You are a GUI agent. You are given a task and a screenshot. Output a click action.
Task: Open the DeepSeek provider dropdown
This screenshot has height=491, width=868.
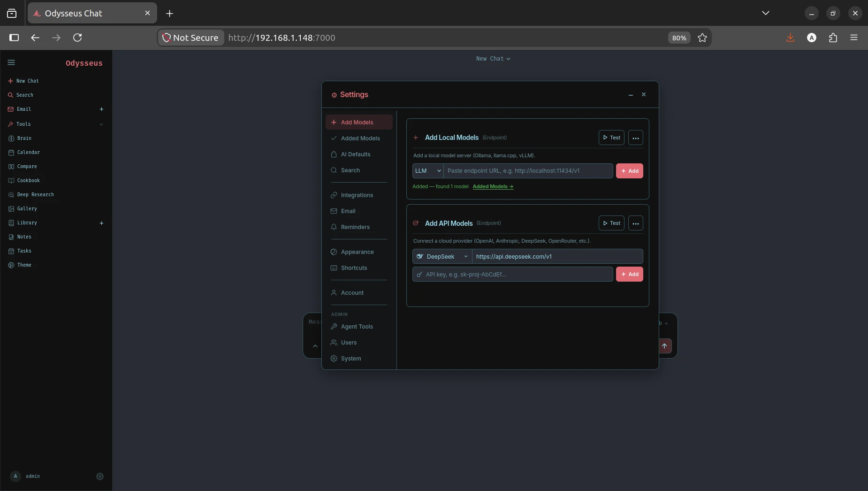coord(442,256)
